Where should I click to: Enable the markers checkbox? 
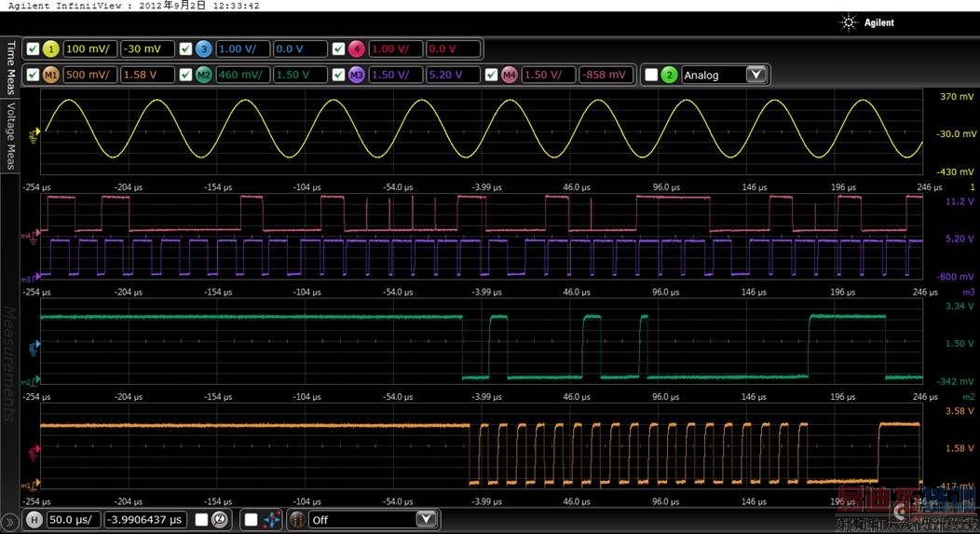(251, 520)
